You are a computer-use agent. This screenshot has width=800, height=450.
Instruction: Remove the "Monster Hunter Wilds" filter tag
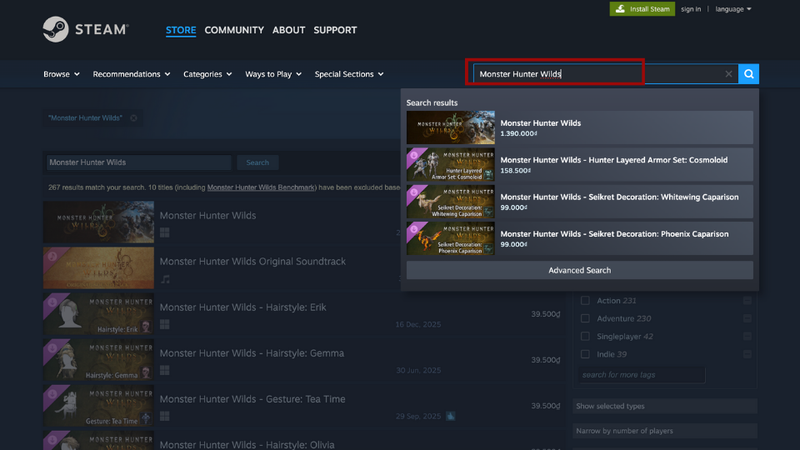click(x=134, y=118)
